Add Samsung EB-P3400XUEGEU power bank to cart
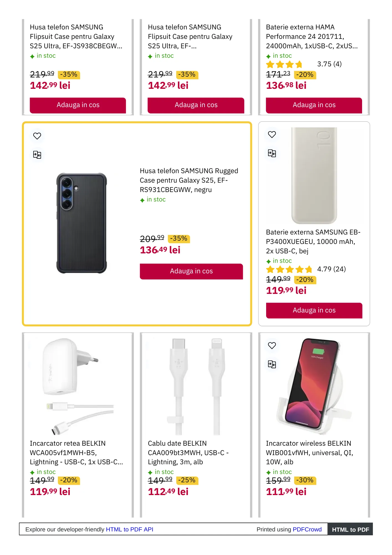The image size is (392, 555). tap(314, 310)
